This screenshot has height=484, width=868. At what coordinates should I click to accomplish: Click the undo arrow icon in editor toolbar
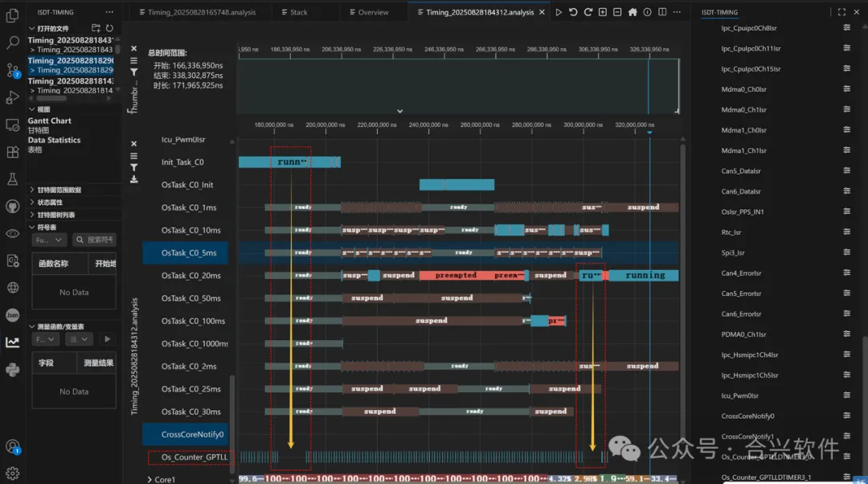pos(573,12)
